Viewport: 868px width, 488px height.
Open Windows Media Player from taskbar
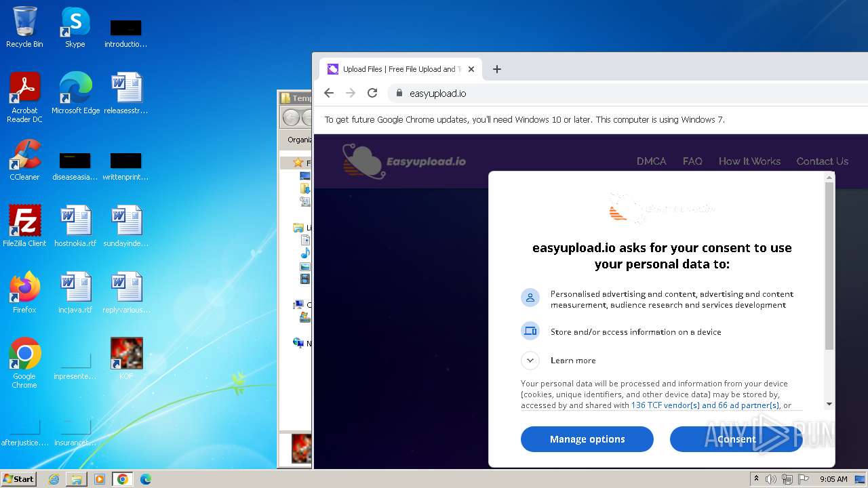pos(100,479)
